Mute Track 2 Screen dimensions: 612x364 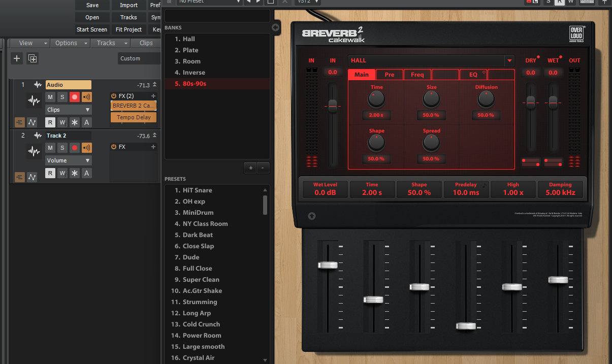pos(50,148)
